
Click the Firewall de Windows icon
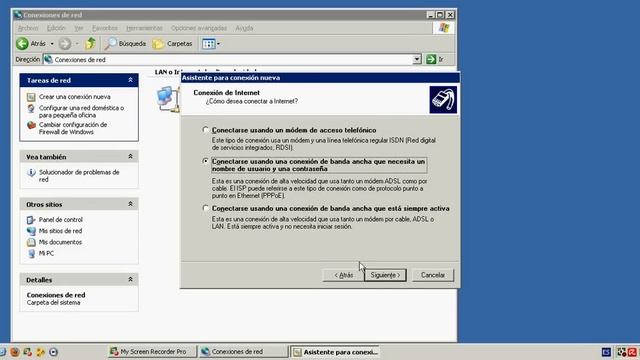[31, 125]
